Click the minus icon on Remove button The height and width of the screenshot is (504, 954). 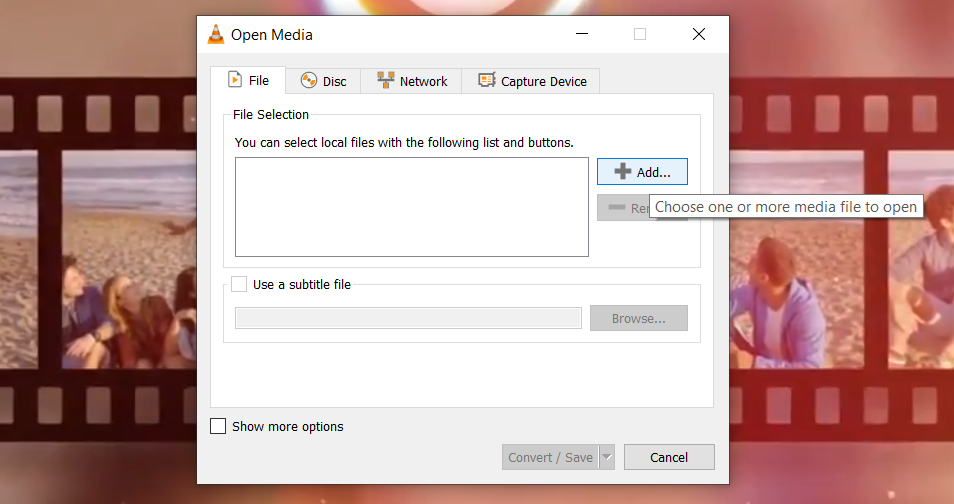pyautogui.click(x=617, y=208)
